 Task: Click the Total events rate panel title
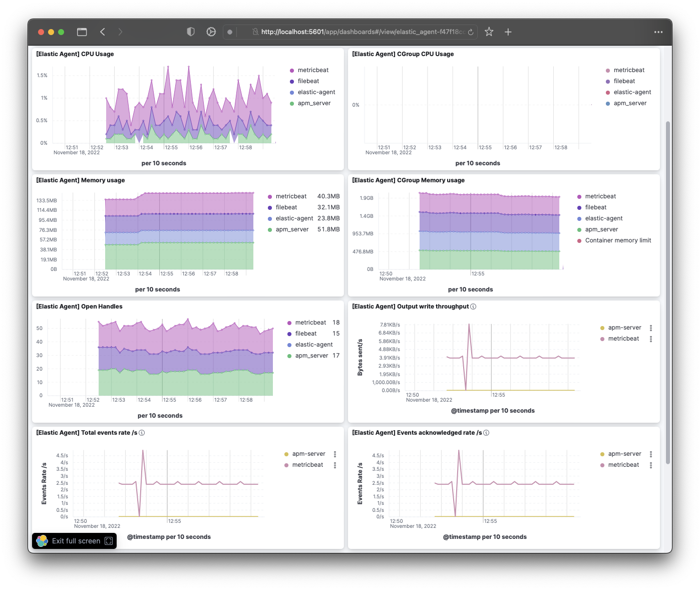[x=87, y=433]
